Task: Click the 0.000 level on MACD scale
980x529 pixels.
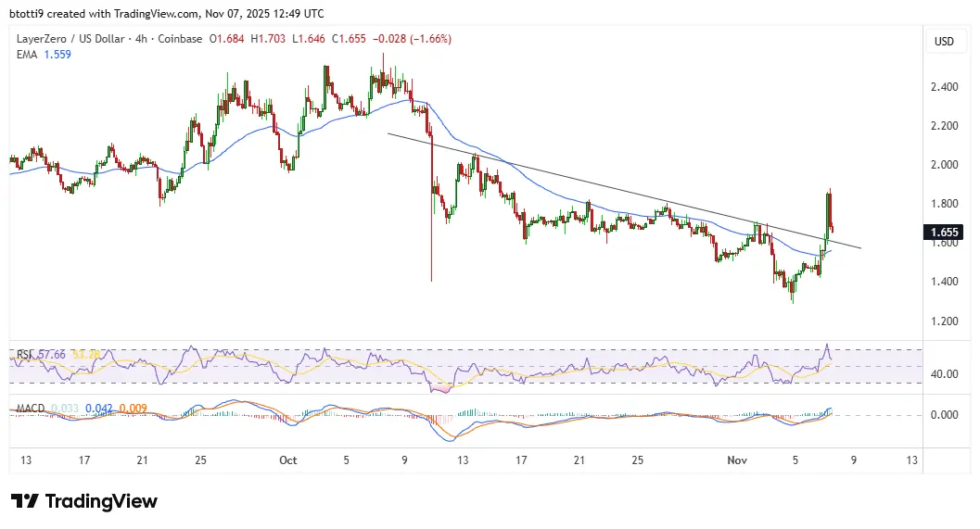Action: click(x=944, y=414)
